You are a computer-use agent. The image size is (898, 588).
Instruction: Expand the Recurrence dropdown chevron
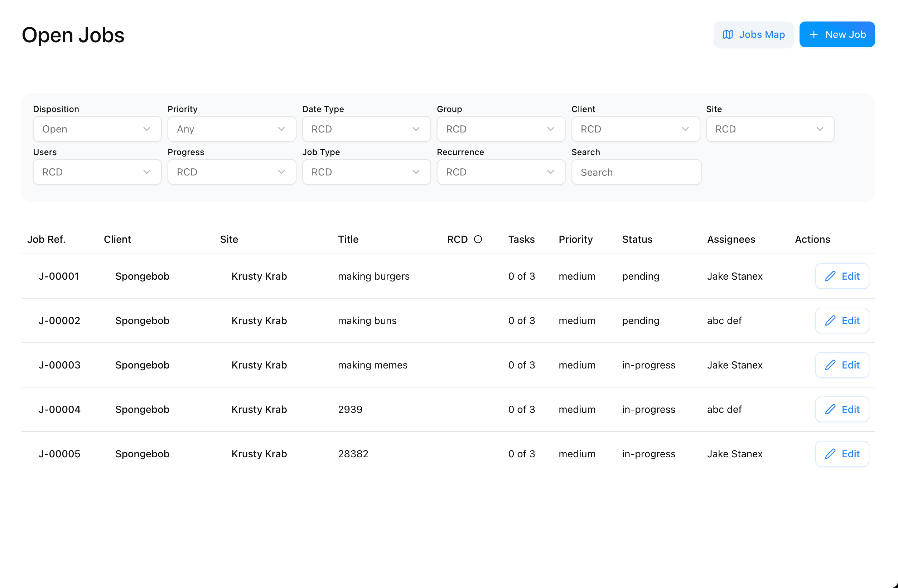point(550,172)
